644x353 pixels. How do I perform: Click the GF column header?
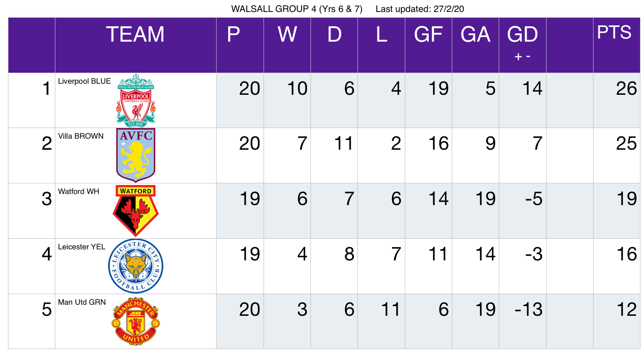tap(428, 35)
